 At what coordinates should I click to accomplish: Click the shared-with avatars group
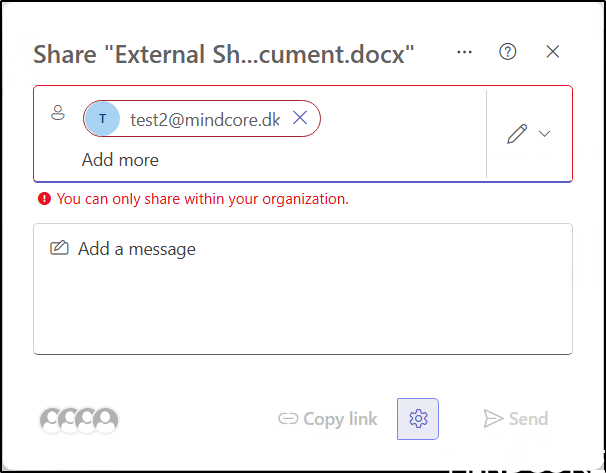click(79, 420)
